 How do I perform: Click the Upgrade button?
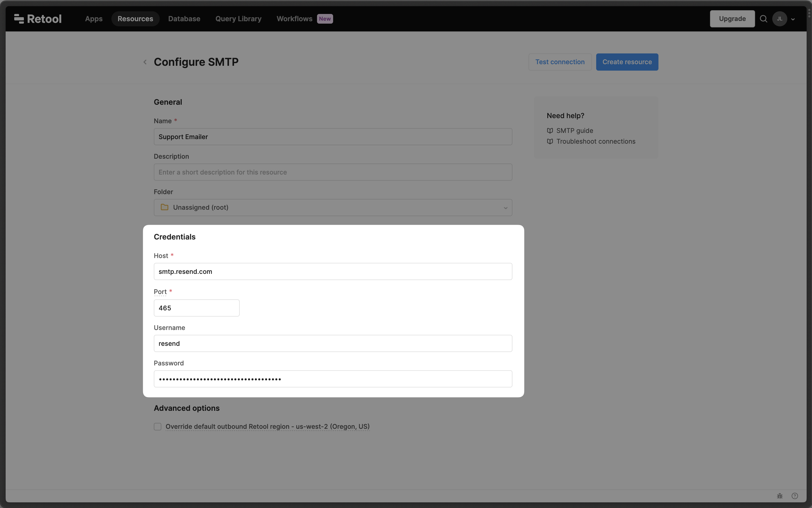[732, 19]
